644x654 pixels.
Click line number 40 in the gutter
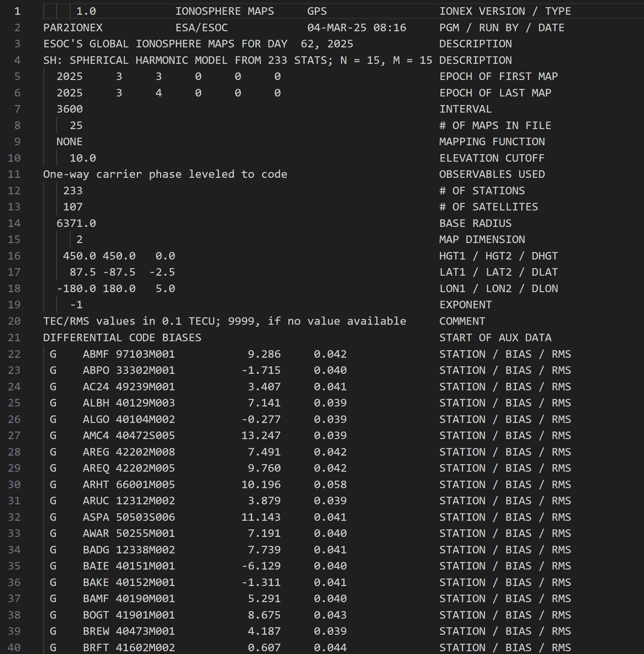(14, 647)
